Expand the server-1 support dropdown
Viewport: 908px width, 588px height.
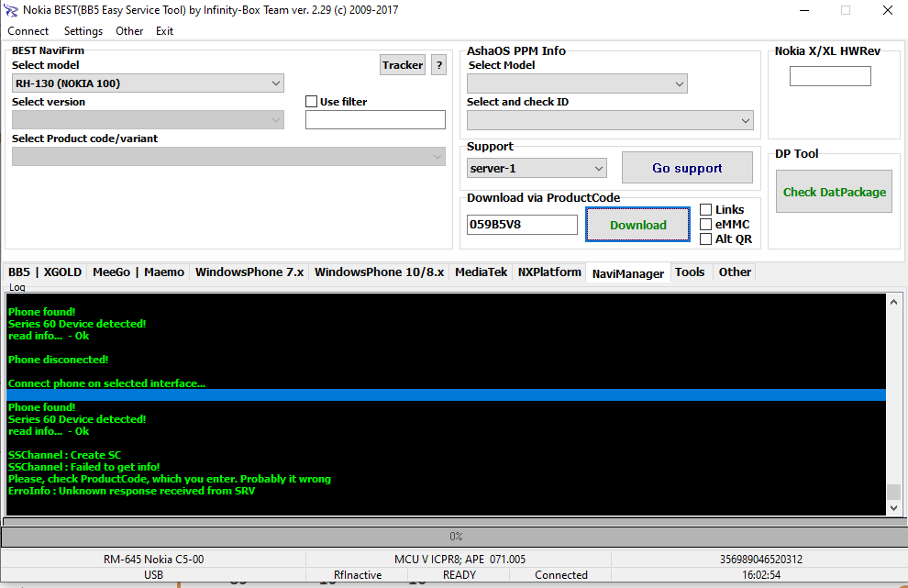(x=537, y=168)
